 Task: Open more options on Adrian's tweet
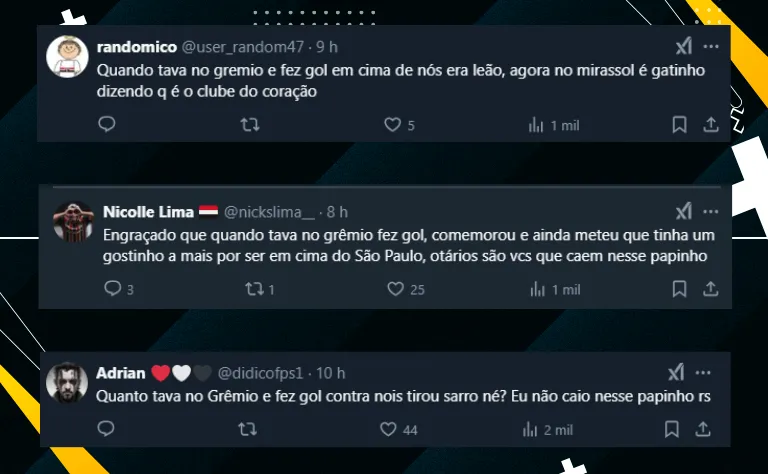point(703,373)
